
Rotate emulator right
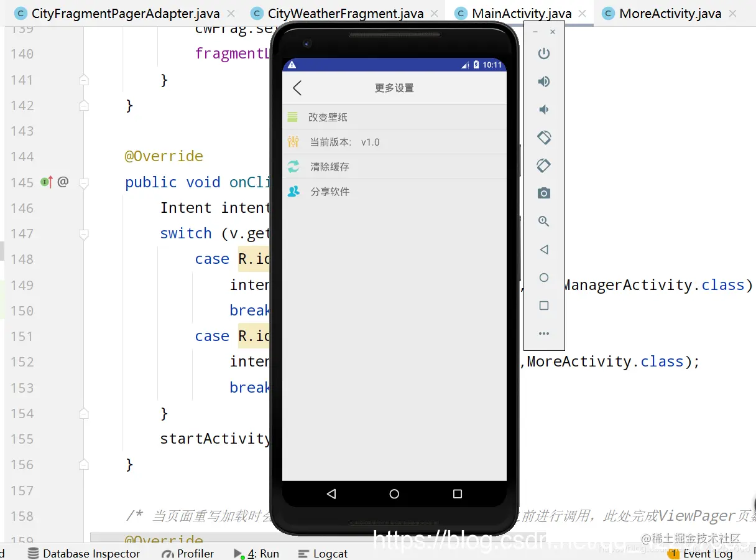[544, 165]
